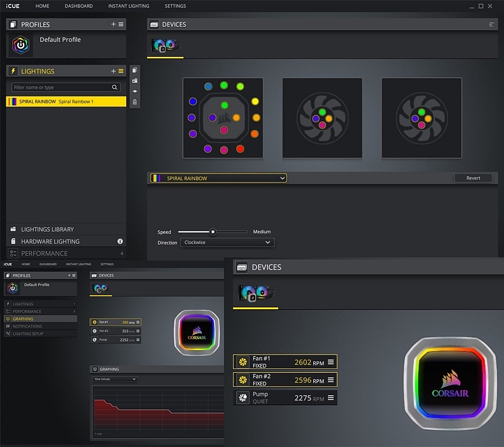Click the GRAPHING panel header icon

point(95,369)
